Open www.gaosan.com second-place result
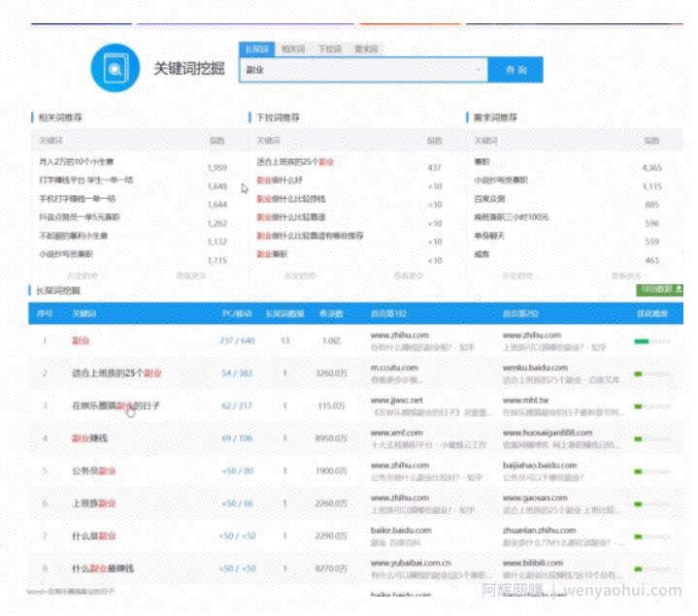The height and width of the screenshot is (616, 698). (535, 498)
